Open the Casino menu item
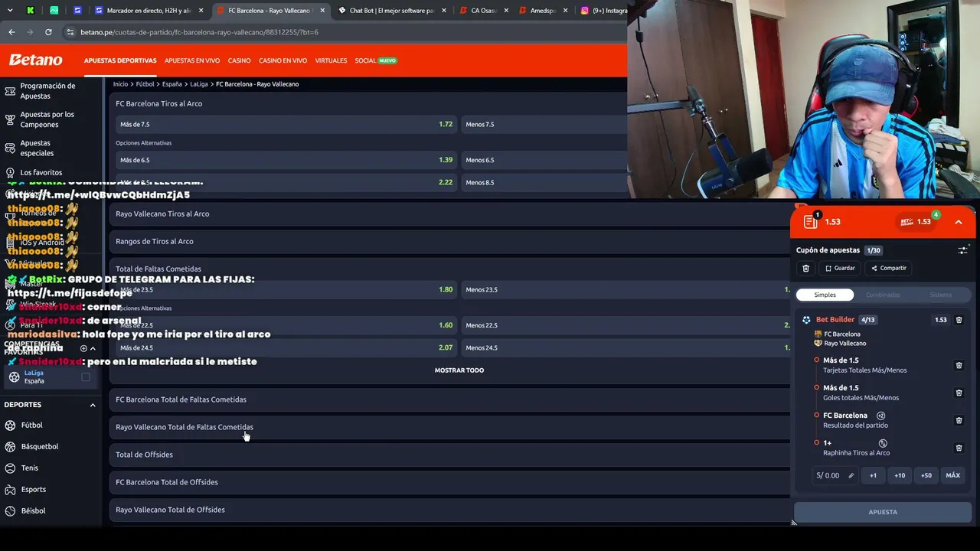 pyautogui.click(x=239, y=60)
